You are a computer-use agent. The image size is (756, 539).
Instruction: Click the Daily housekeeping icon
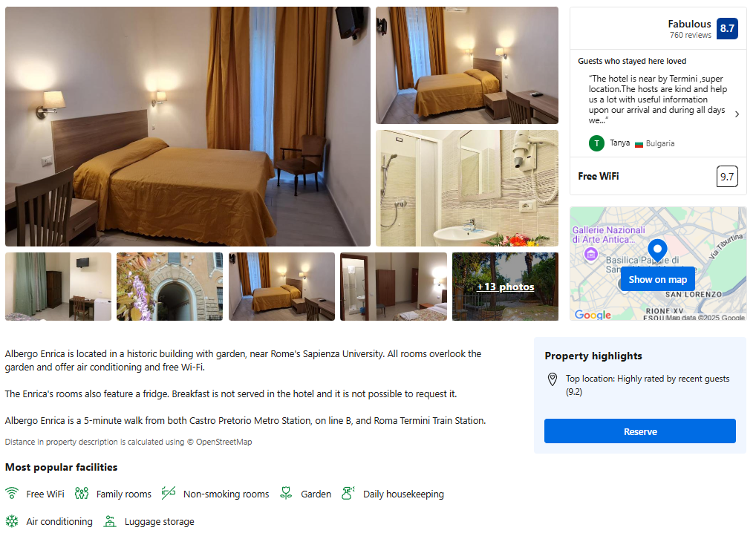tap(348, 493)
